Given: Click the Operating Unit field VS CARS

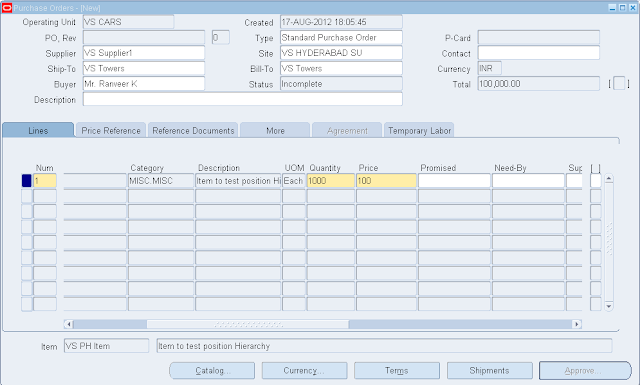Looking at the screenshot, I should pyautogui.click(x=128, y=22).
